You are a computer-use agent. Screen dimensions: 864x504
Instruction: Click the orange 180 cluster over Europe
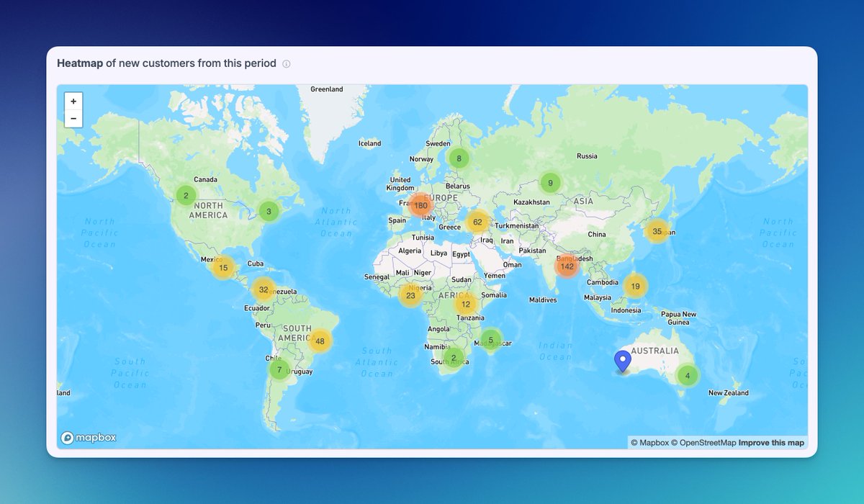tap(421, 205)
